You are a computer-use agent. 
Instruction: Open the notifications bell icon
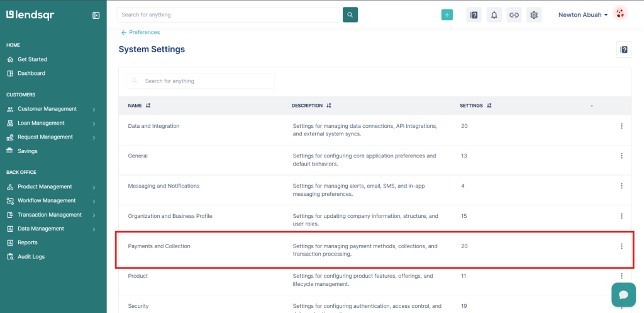click(494, 15)
